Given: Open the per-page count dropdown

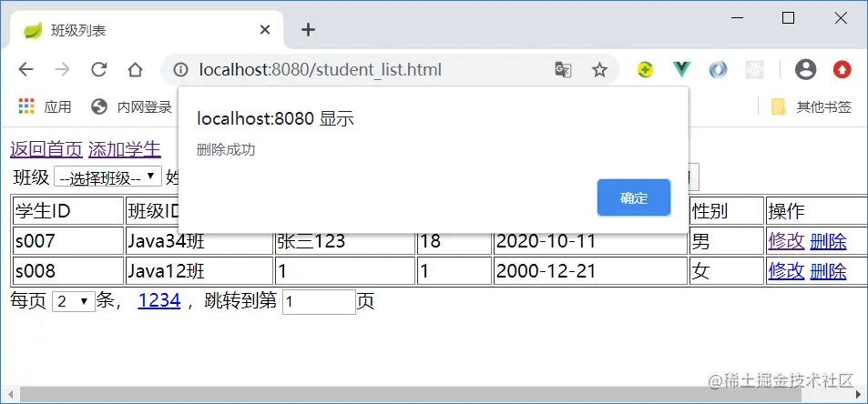Looking at the screenshot, I should tap(74, 301).
